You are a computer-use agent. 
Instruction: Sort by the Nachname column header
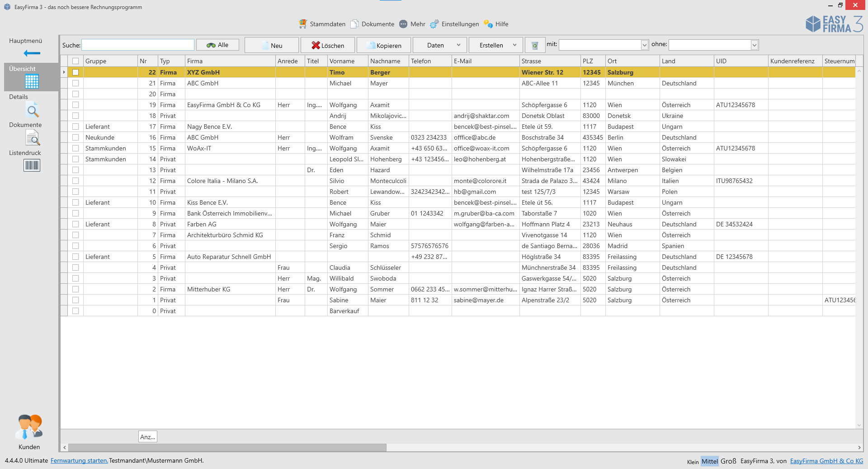[388, 61]
